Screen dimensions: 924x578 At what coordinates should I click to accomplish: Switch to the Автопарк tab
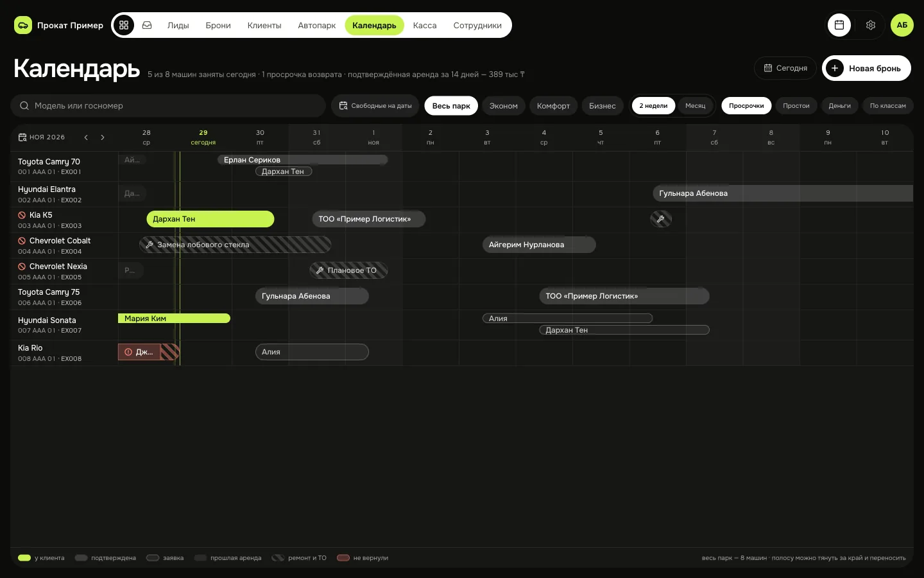pos(317,25)
